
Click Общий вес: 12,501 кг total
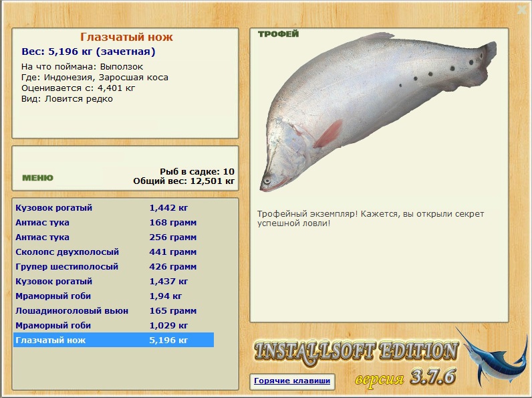point(184,181)
